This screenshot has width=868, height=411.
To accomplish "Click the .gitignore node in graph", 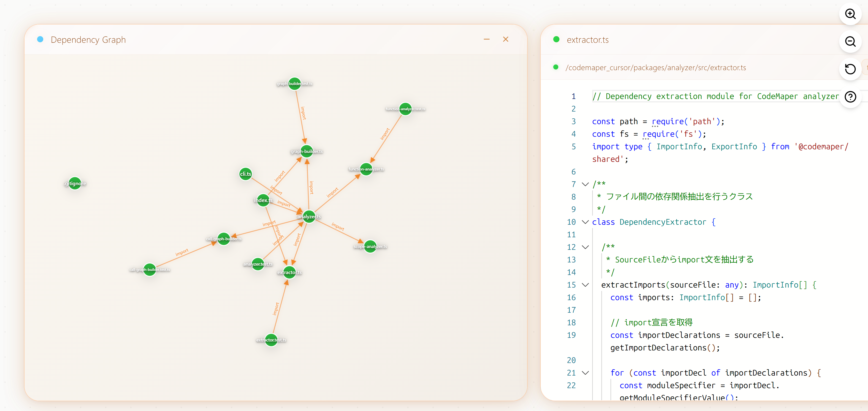I will tap(75, 184).
